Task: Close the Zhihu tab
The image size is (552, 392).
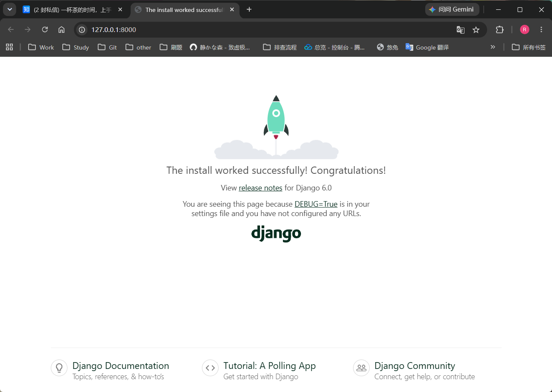Action: click(x=120, y=9)
